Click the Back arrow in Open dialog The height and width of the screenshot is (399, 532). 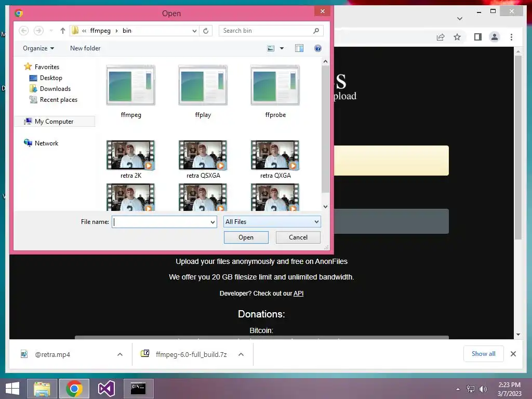click(x=23, y=31)
